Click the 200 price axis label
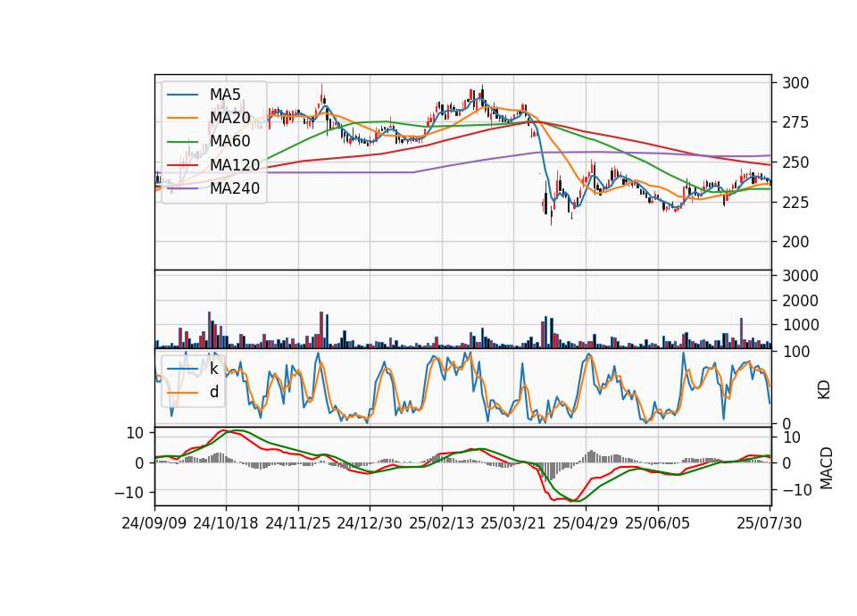 pos(795,242)
